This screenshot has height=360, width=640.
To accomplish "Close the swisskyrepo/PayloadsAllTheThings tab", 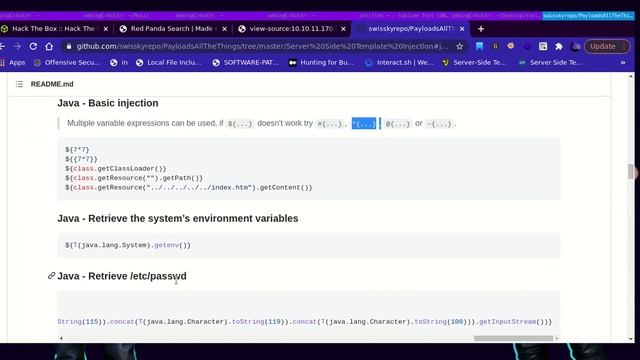I will (462, 29).
